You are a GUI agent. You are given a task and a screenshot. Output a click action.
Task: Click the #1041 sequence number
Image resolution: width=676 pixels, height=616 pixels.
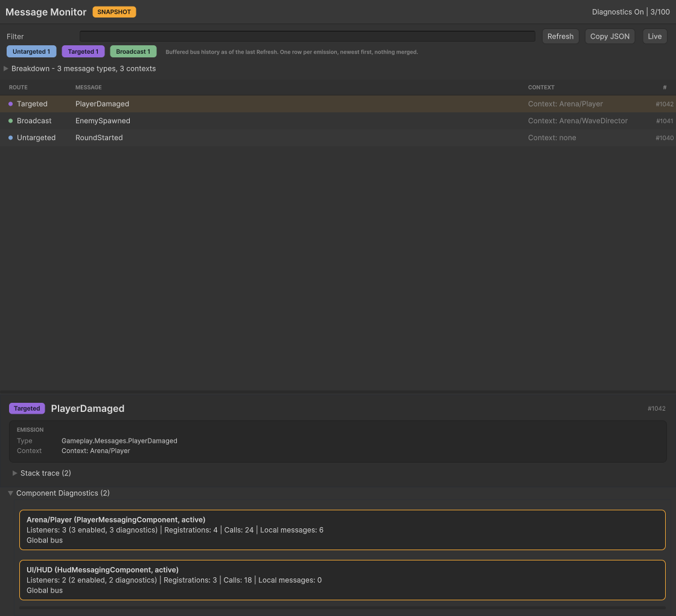click(665, 121)
